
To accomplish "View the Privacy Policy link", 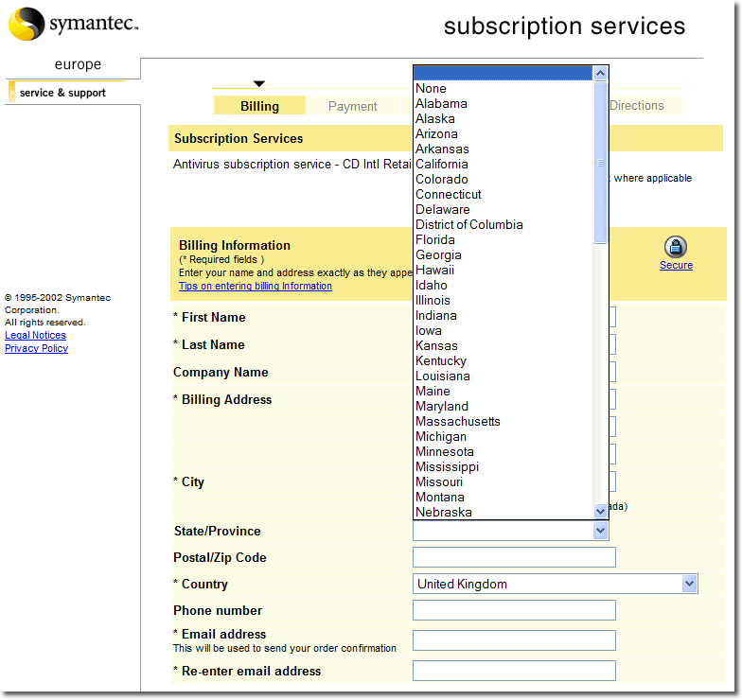I will [x=36, y=348].
